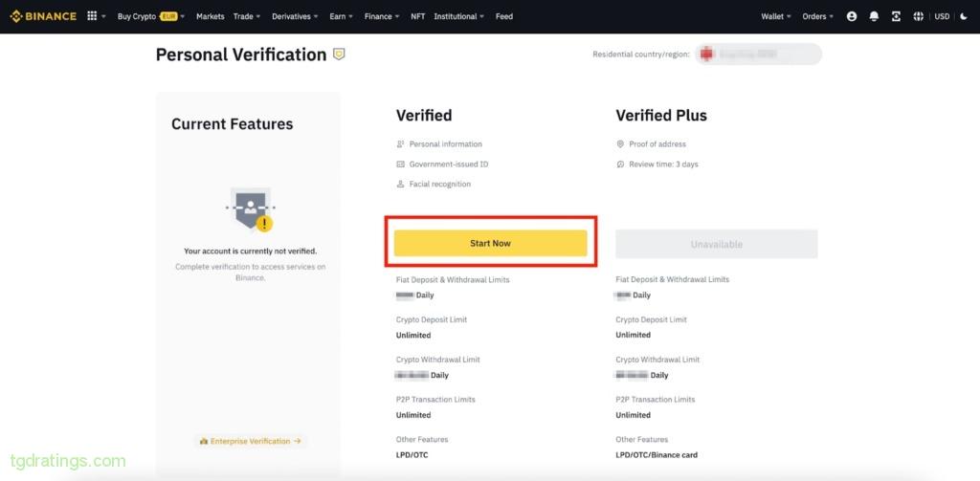Image resolution: width=980 pixels, height=481 pixels.
Task: Click the shield badge beside Personal Verification
Action: pos(339,55)
